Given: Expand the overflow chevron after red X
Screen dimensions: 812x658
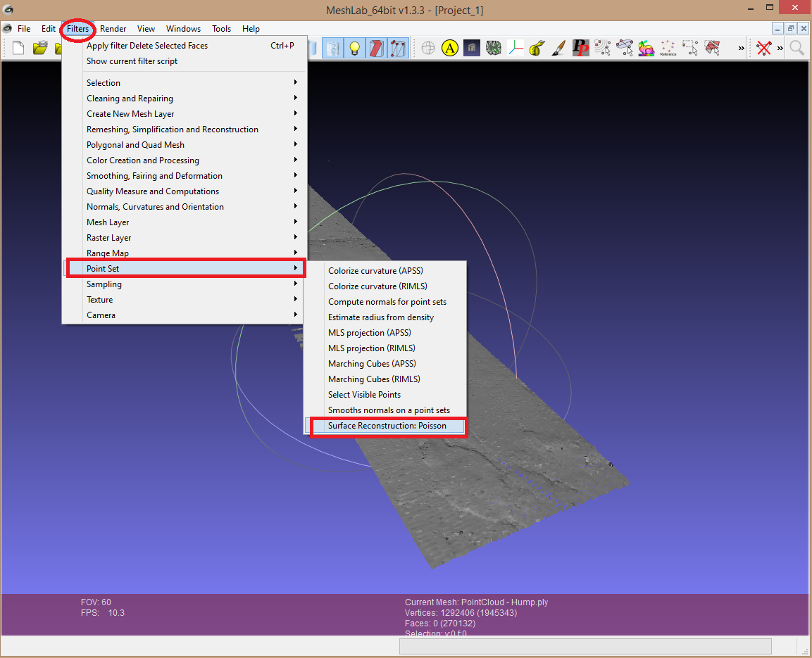Looking at the screenshot, I should coord(780,49).
